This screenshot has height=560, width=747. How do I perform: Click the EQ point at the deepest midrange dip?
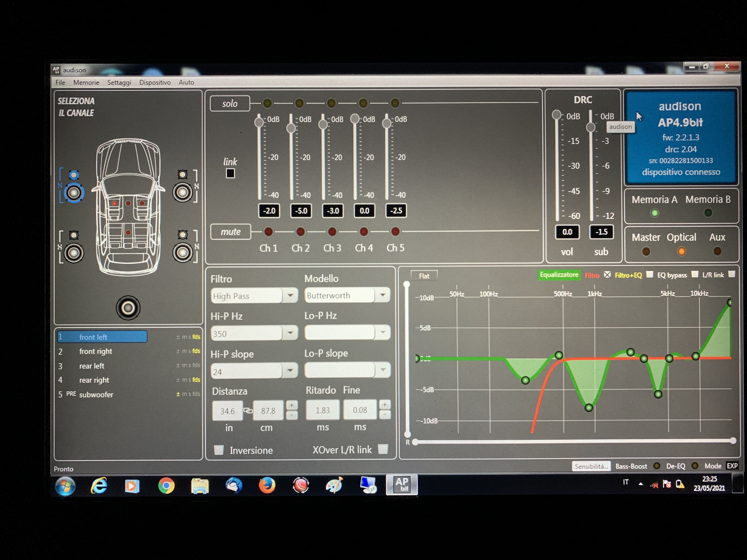(x=589, y=408)
